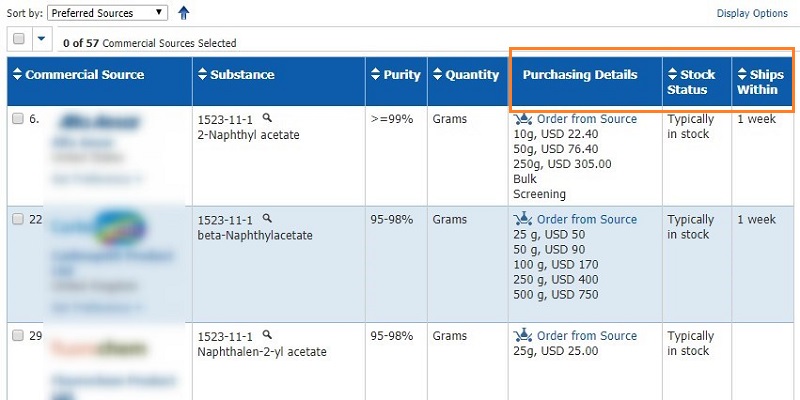This screenshot has width=800, height=400.
Task: Sort by the Ships Within column header
Action: pyautogui.click(x=760, y=82)
